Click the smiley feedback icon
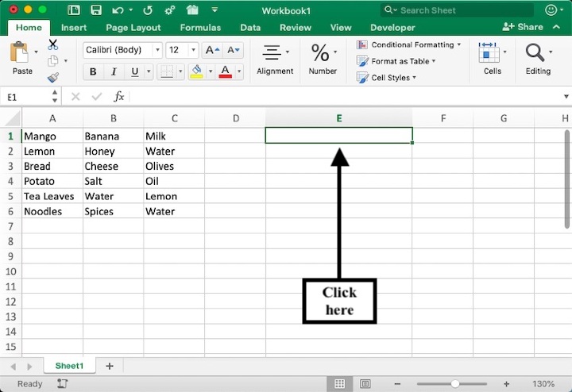The height and width of the screenshot is (392, 572). tap(551, 10)
